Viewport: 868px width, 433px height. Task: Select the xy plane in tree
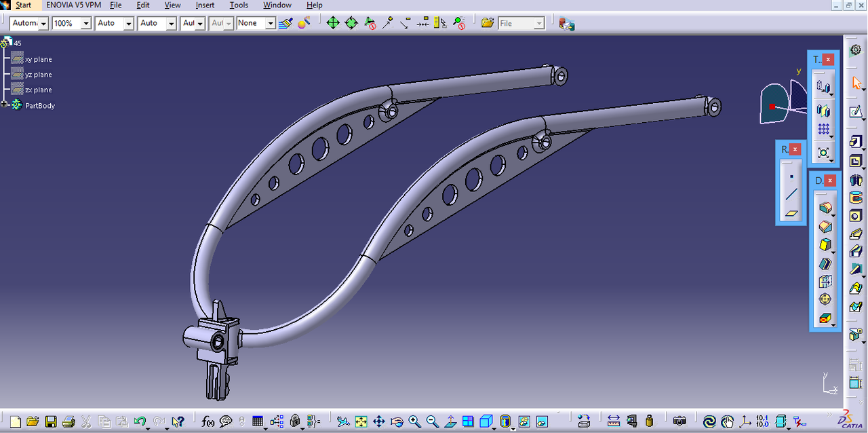point(38,59)
